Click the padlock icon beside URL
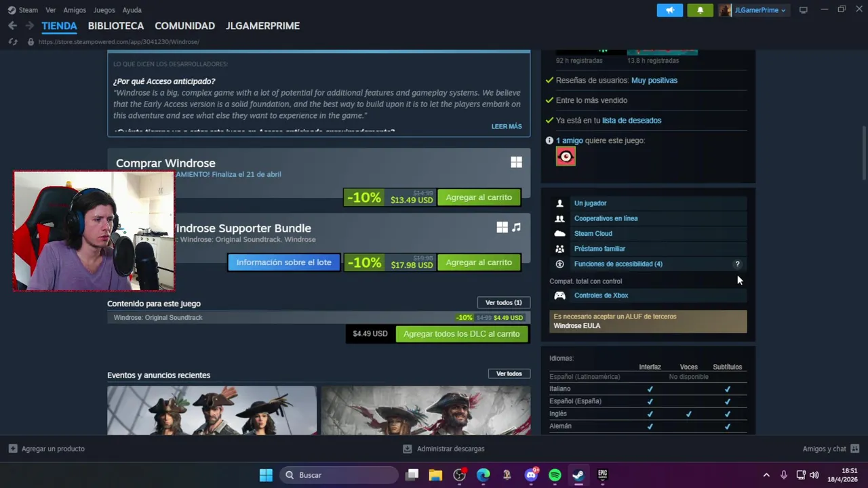868x488 pixels. coord(31,42)
